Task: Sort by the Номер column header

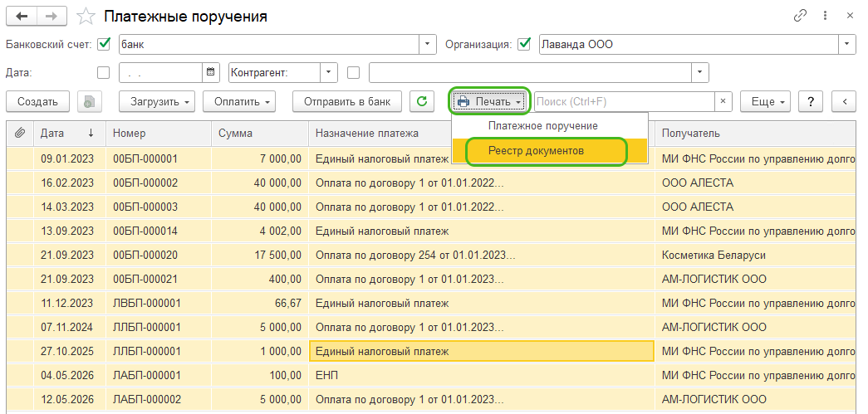Action: tap(159, 134)
